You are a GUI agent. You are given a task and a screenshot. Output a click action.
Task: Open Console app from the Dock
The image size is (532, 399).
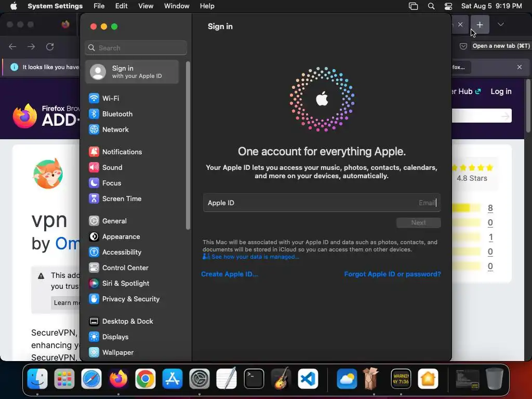click(x=401, y=379)
